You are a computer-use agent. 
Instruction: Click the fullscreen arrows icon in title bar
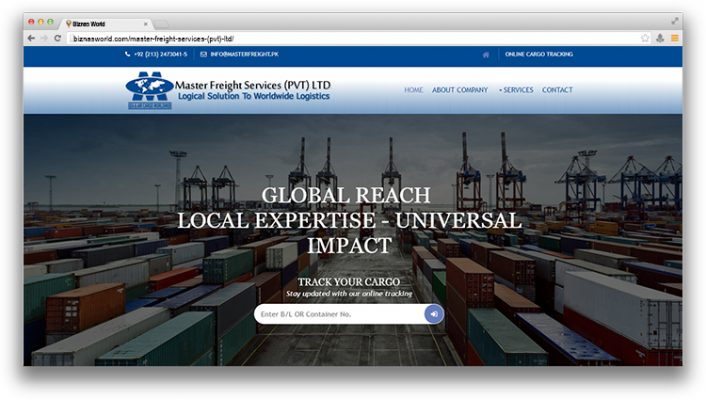[x=675, y=21]
